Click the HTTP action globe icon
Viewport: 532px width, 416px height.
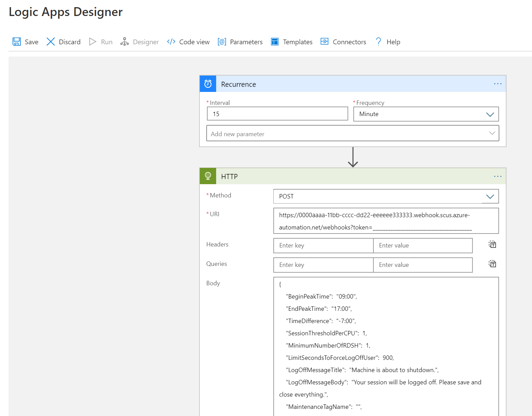pos(208,176)
